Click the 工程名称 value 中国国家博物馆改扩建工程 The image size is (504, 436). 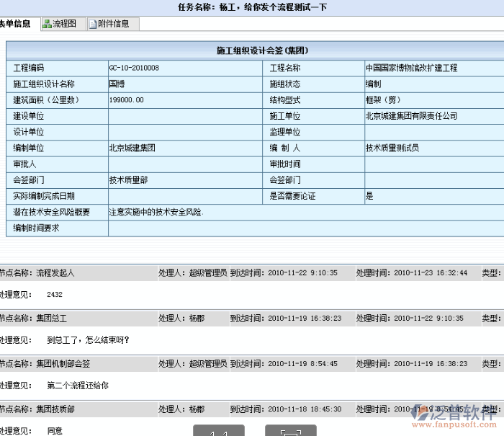(411, 68)
